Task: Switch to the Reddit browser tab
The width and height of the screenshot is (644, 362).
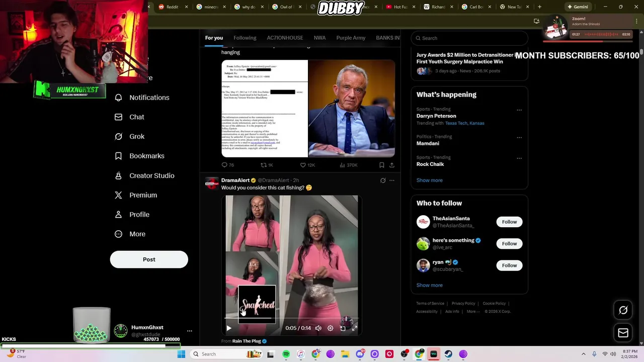Action: click(x=173, y=7)
